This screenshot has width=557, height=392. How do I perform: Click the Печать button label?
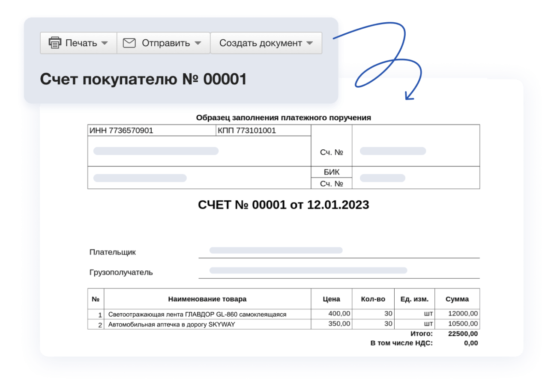pos(81,43)
